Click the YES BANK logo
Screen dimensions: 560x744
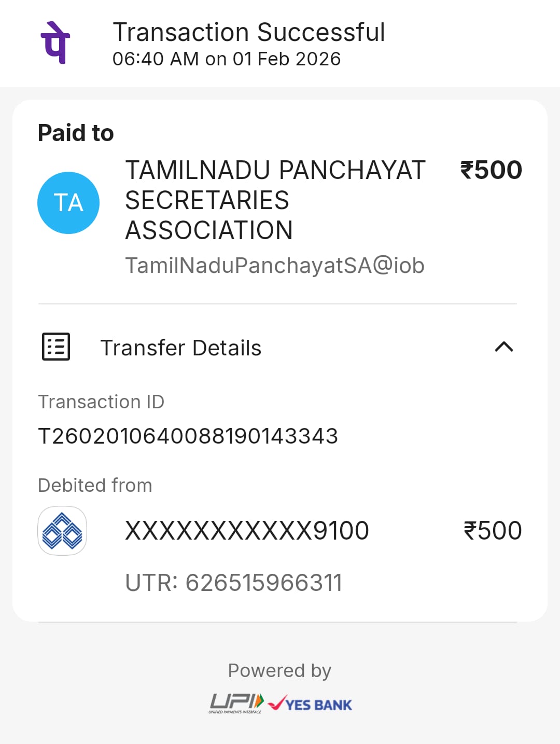pyautogui.click(x=310, y=704)
